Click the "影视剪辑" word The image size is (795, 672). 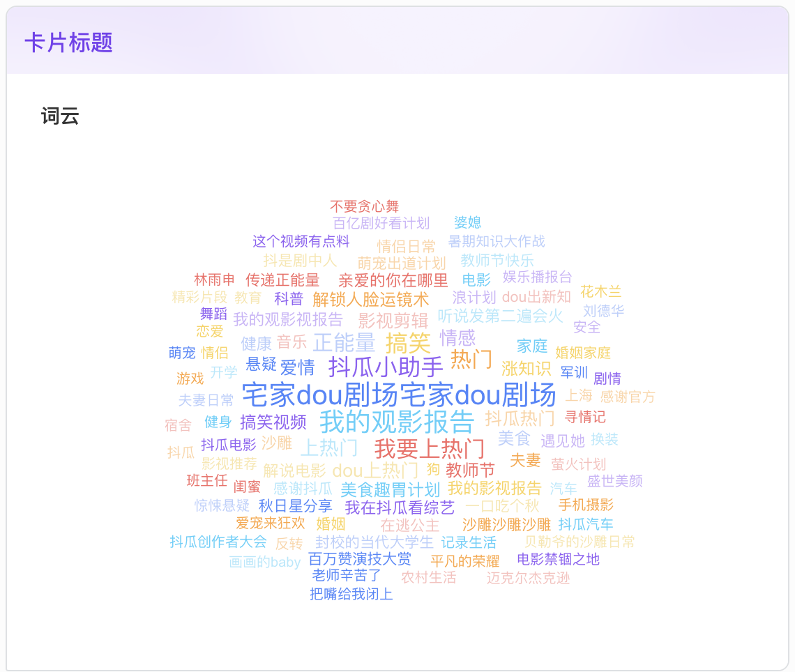393,321
